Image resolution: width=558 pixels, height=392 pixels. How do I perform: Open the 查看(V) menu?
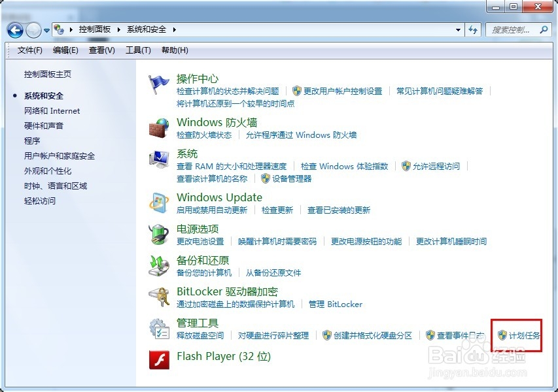click(x=102, y=50)
